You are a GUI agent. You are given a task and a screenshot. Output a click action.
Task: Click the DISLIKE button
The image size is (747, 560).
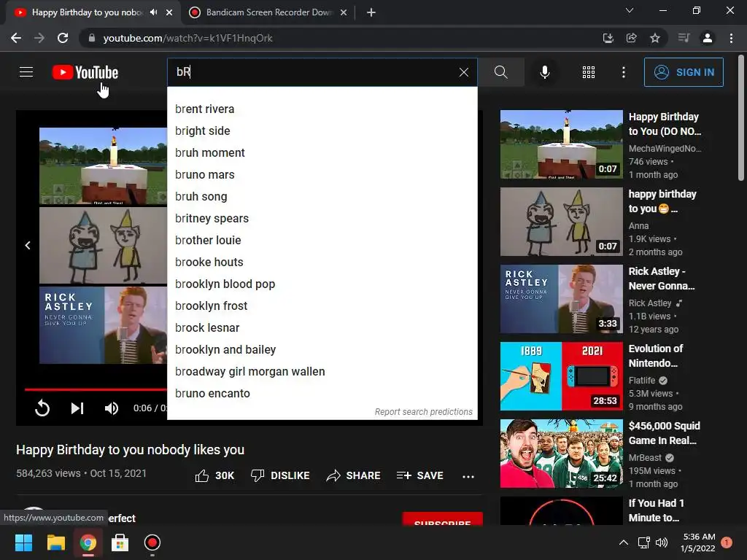point(280,475)
